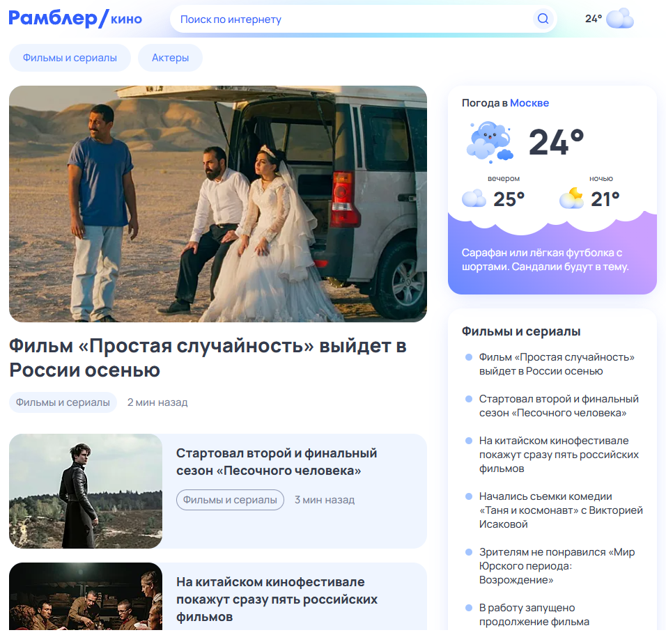The width and height of the screenshot is (666, 644).
Task: Click the Москве city link in weather widget
Action: click(x=529, y=103)
